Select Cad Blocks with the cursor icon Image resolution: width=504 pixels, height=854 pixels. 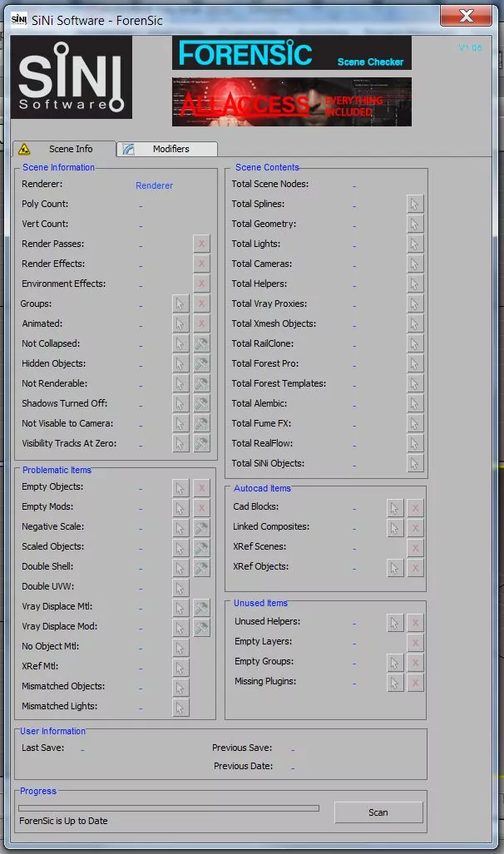point(395,508)
